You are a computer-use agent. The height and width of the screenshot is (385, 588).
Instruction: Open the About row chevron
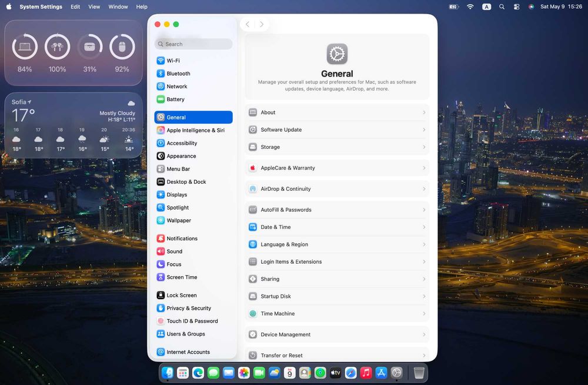coord(424,112)
